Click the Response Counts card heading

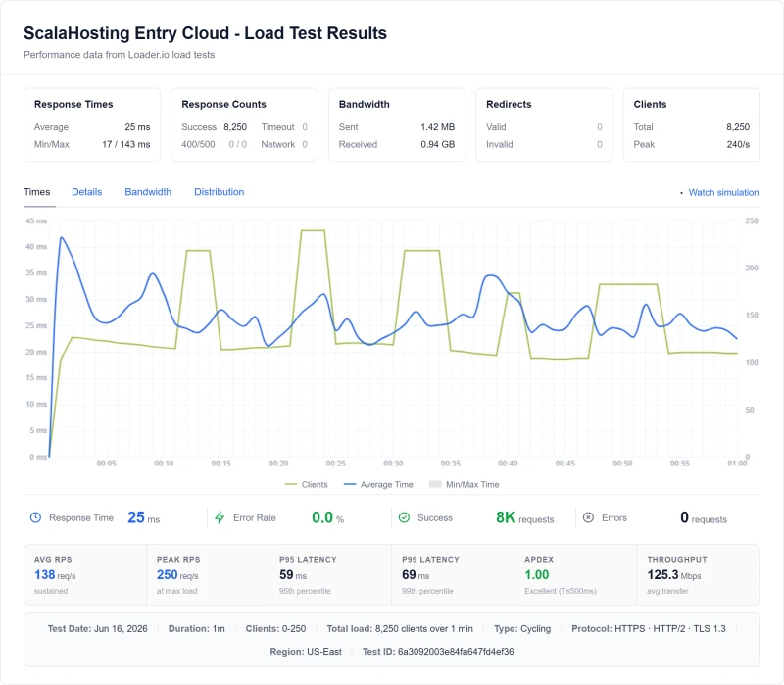(x=223, y=104)
